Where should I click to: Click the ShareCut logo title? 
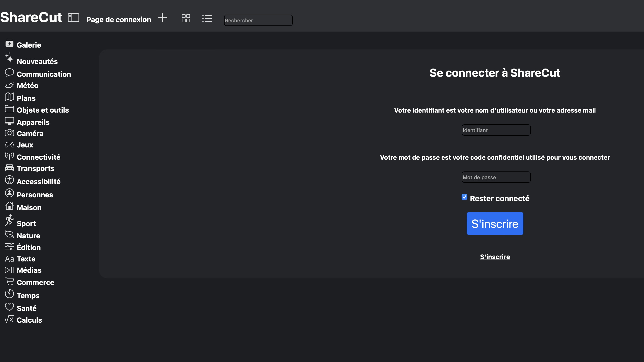[31, 17]
